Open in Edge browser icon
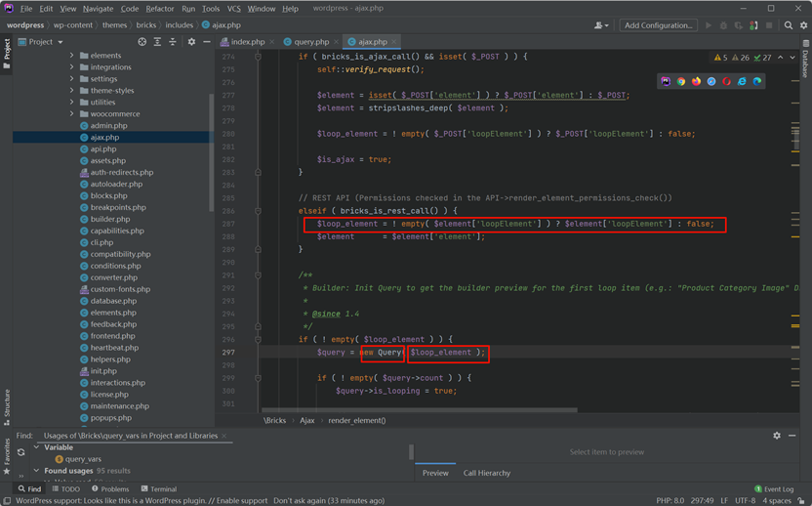The height and width of the screenshot is (506, 812). [757, 81]
